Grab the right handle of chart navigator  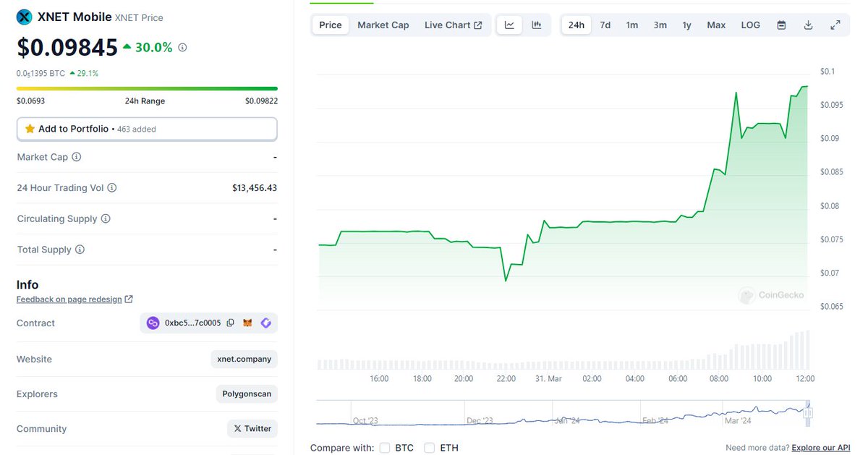[x=808, y=413]
